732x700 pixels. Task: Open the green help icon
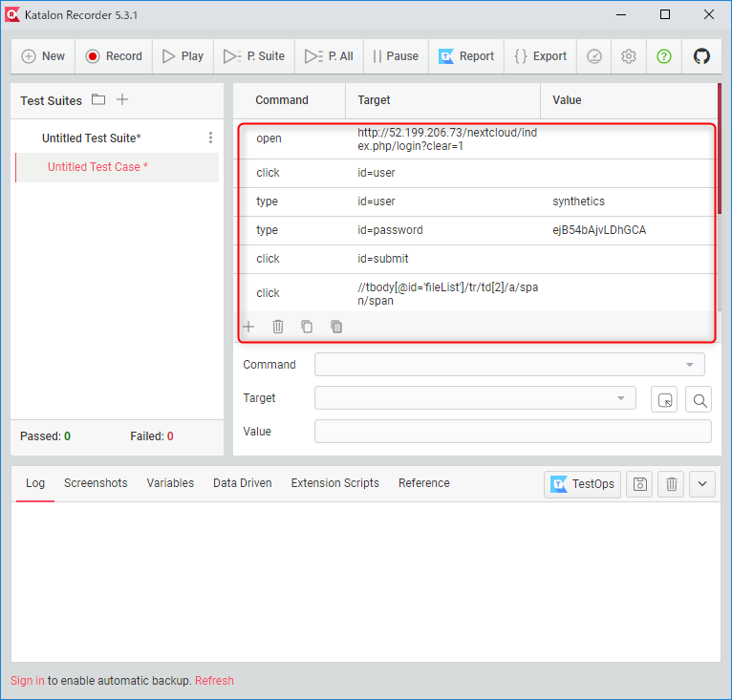pyautogui.click(x=664, y=56)
